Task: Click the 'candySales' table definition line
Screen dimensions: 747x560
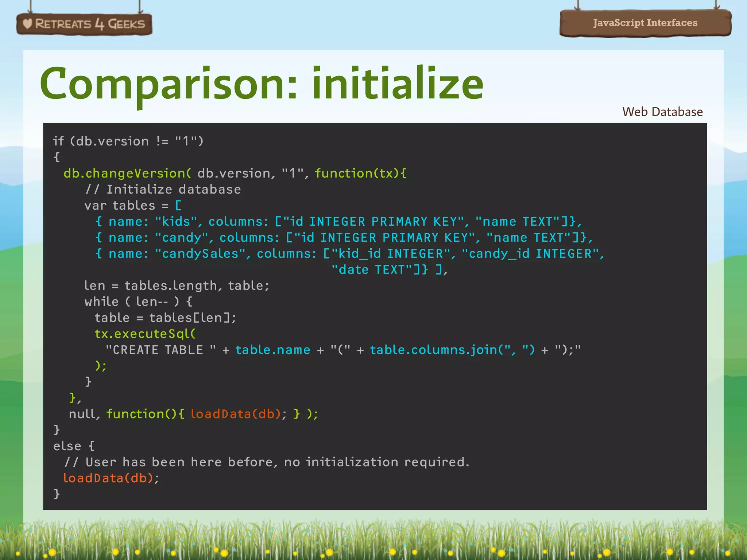Action: [349, 253]
